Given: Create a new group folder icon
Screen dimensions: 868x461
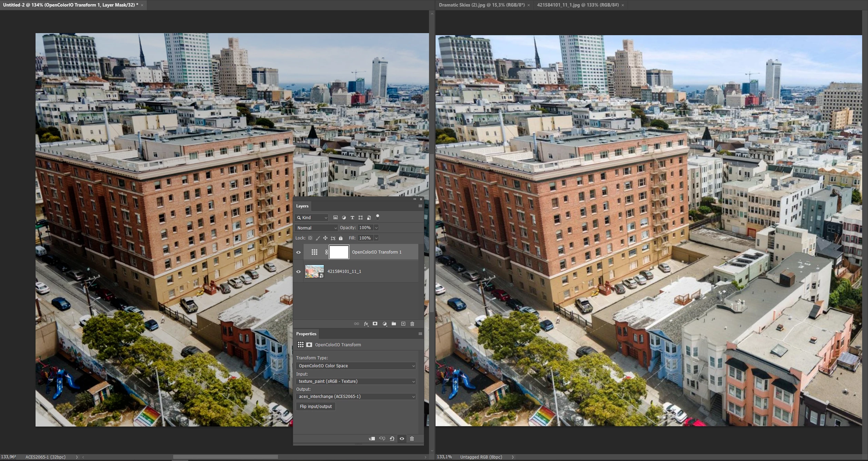Looking at the screenshot, I should pos(393,324).
